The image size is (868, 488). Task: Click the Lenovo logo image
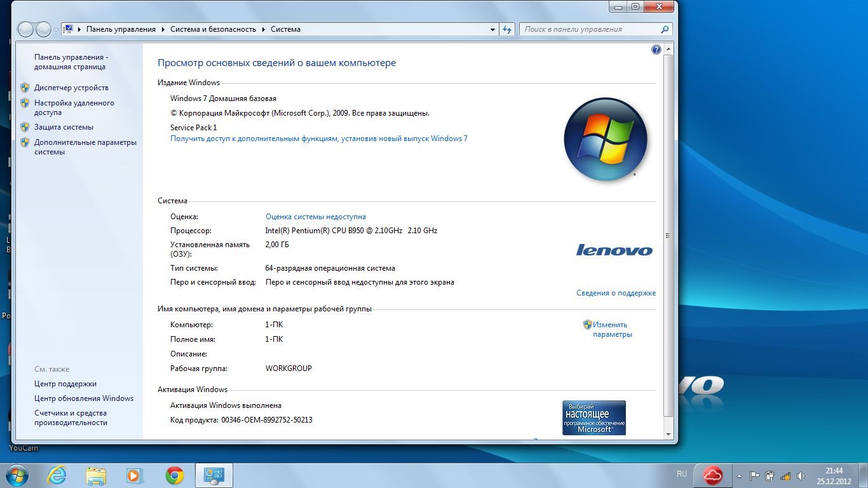[614, 250]
